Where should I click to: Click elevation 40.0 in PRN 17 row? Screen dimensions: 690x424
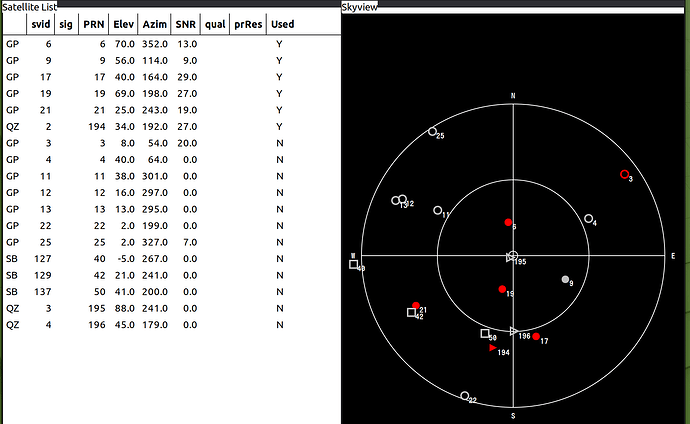click(x=125, y=77)
